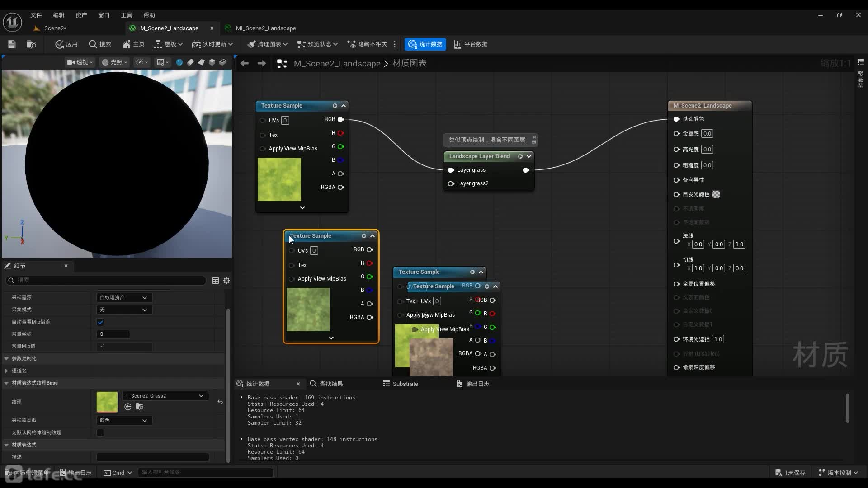The height and width of the screenshot is (488, 868).
Task: Enable default mesh paint texture checkbox
Action: tap(100, 433)
